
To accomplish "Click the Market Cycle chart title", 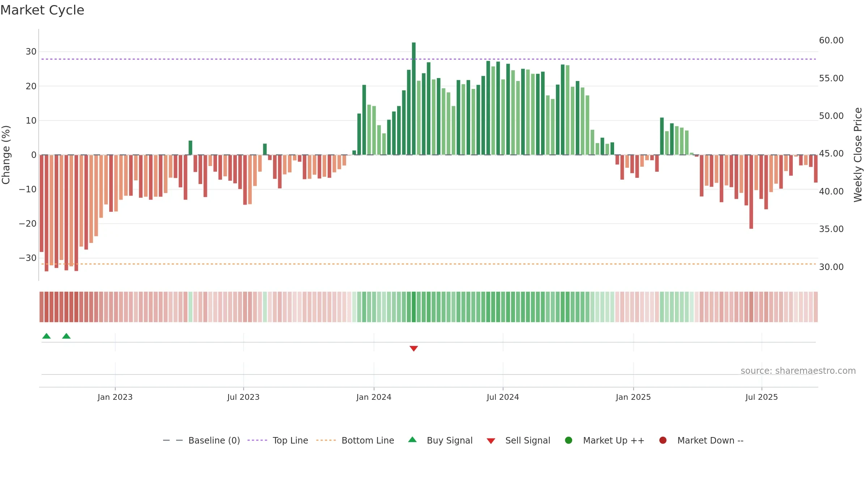I will click(x=42, y=10).
